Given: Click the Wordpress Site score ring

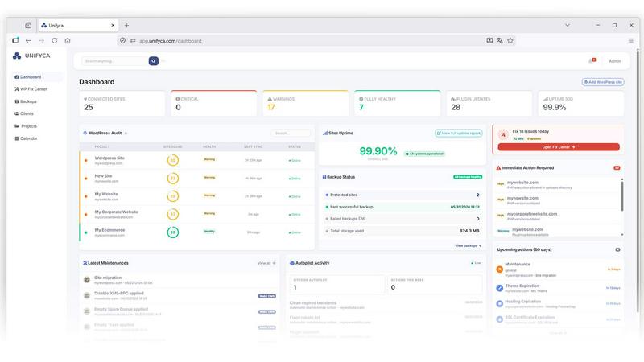Looking at the screenshot, I should pyautogui.click(x=173, y=160).
